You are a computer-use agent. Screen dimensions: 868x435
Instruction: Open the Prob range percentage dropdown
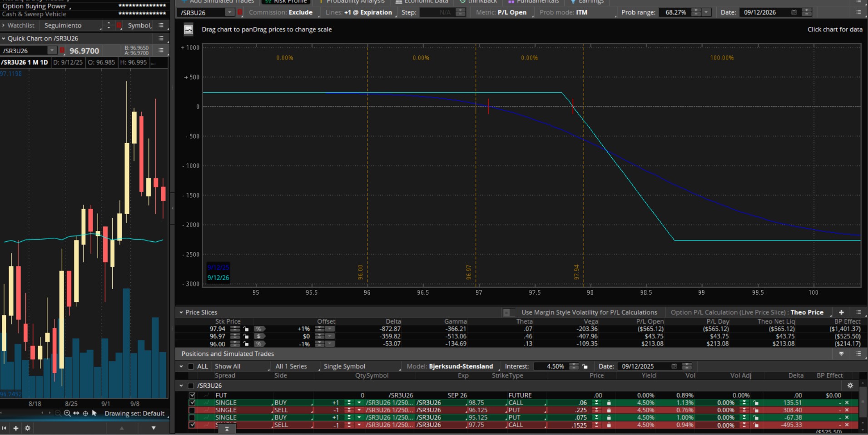[x=706, y=12]
